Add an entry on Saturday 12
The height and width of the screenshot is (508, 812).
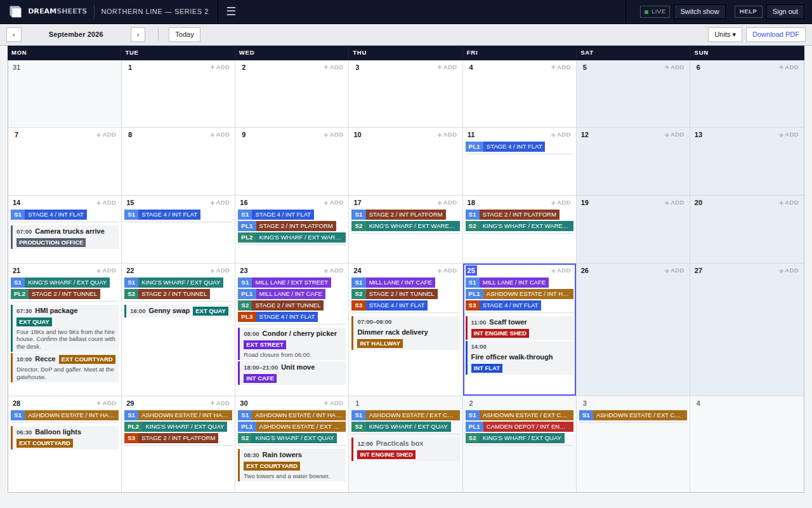(674, 135)
